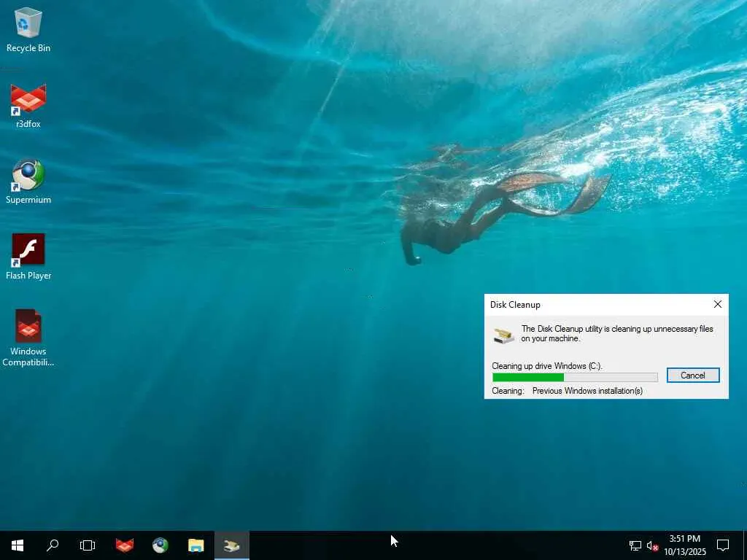Viewport: 747px width, 560px height.
Task: Select the Flash Player desktop shortcut
Action: coord(28,257)
